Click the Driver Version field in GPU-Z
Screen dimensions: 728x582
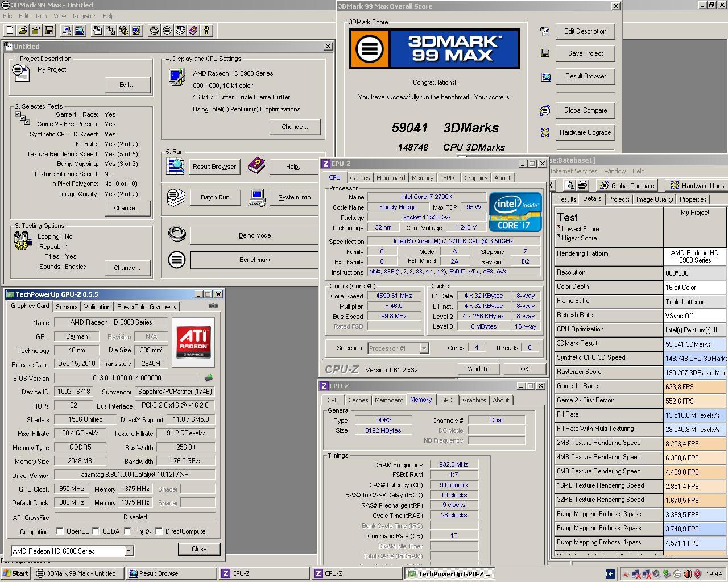135,475
